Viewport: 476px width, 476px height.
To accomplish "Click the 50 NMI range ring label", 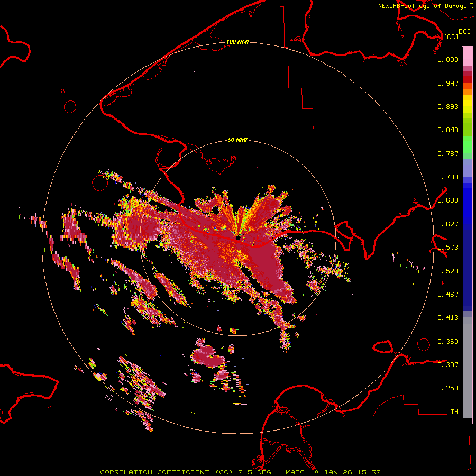I will pos(237,140).
